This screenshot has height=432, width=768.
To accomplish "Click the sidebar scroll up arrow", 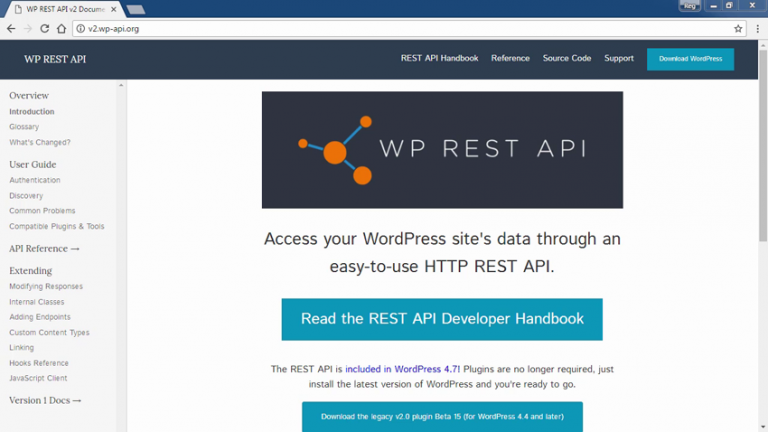I will [x=121, y=86].
